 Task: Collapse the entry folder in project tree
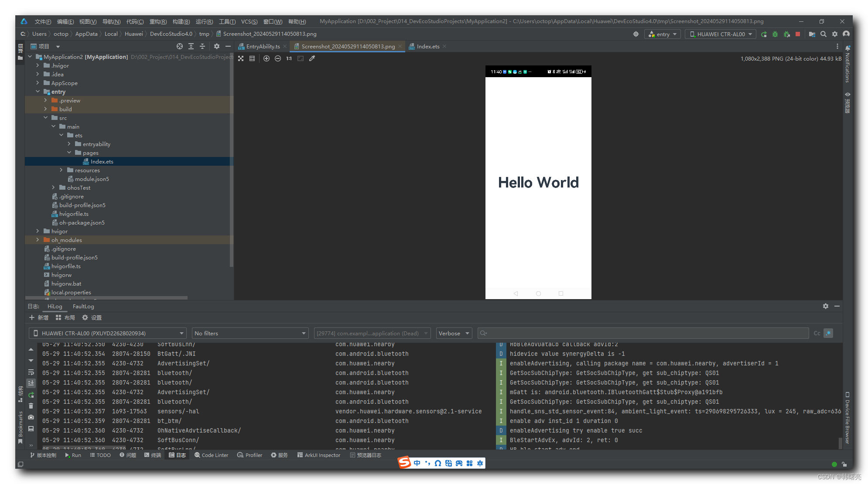[x=38, y=92]
